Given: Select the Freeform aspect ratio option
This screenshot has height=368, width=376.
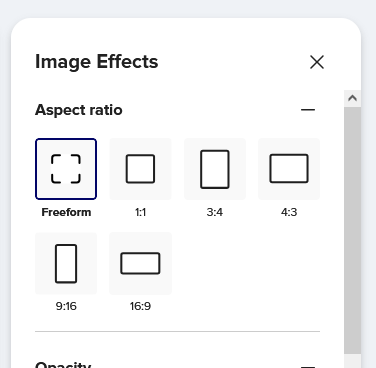Looking at the screenshot, I should pyautogui.click(x=66, y=169).
